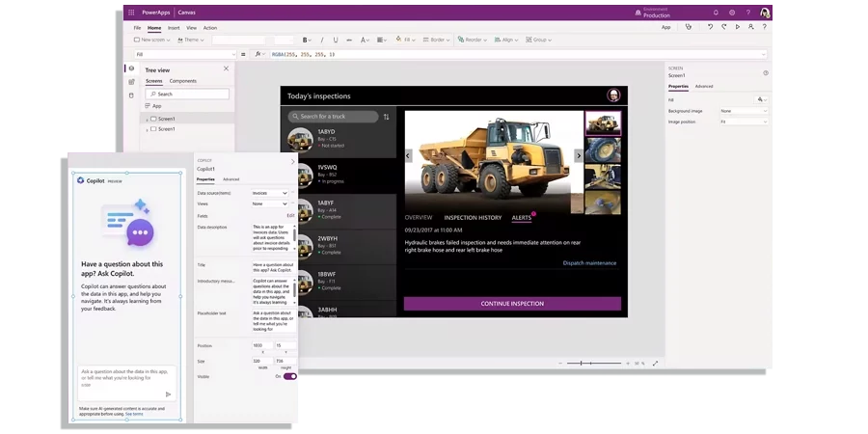The width and height of the screenshot is (868, 434).
Task: Open the app launcher waffle icon
Action: click(x=131, y=14)
